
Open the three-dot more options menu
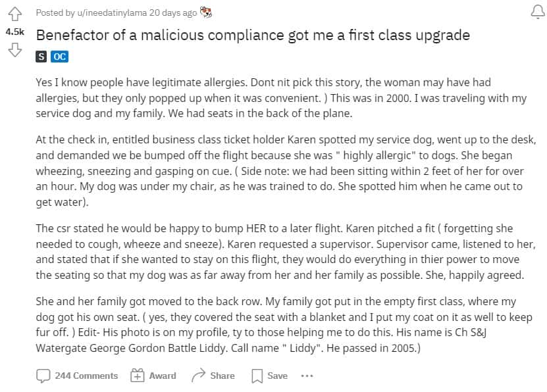[307, 376]
